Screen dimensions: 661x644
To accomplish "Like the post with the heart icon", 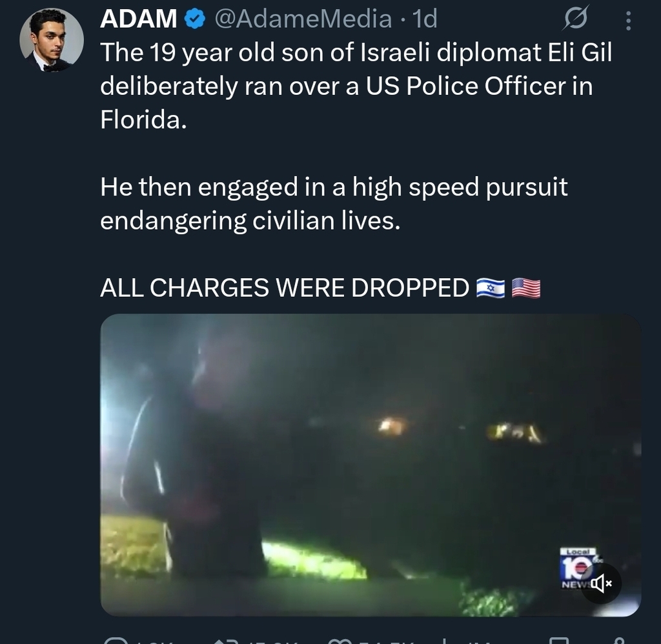I will [339, 641].
